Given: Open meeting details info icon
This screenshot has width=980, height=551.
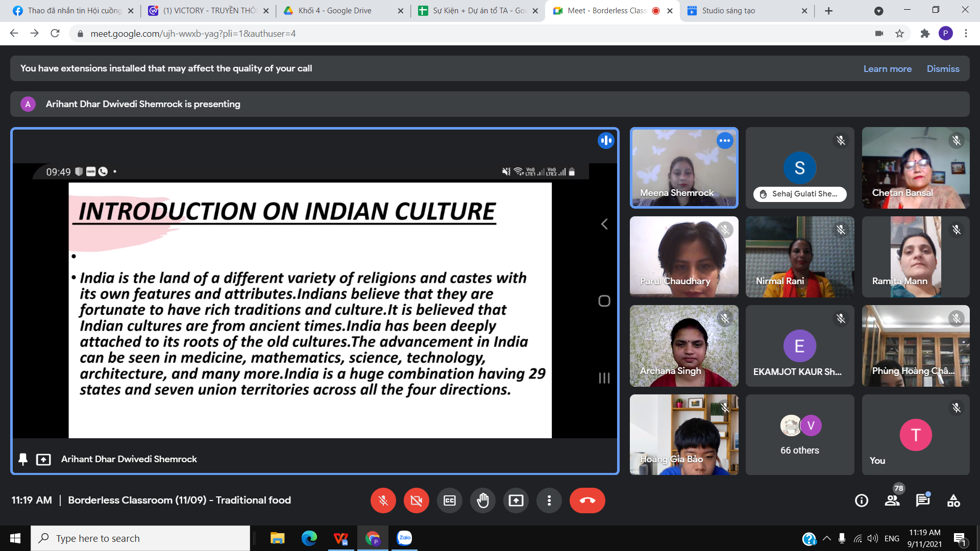Looking at the screenshot, I should (861, 500).
